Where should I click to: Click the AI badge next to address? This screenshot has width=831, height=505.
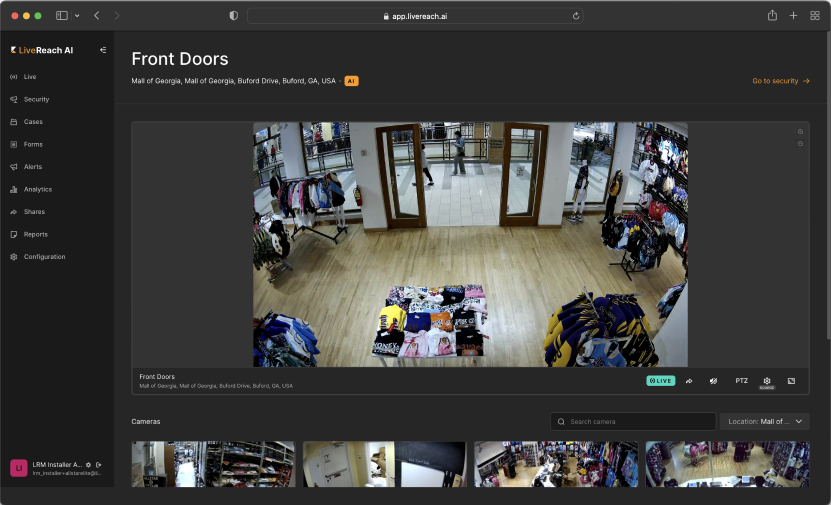click(x=351, y=81)
